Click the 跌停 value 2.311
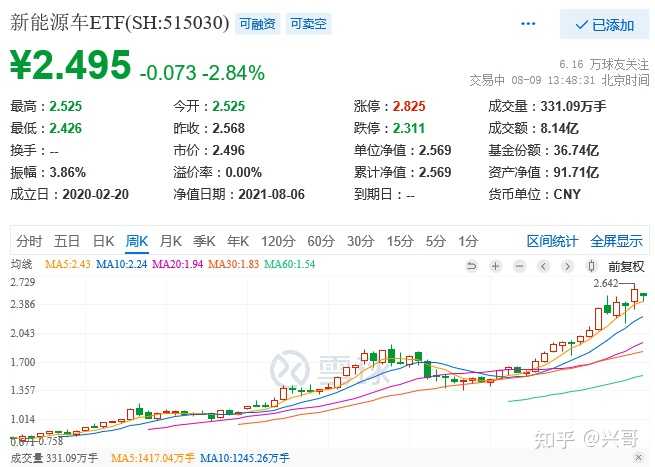This screenshot has height=467, width=655. pos(409,128)
